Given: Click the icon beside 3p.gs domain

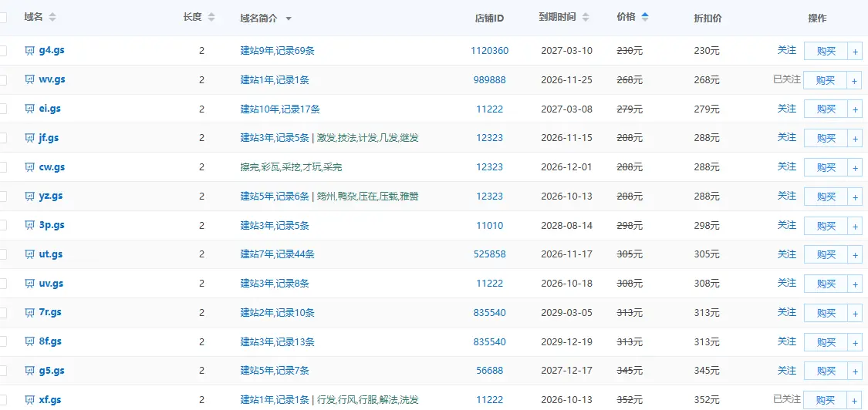Looking at the screenshot, I should tap(30, 225).
